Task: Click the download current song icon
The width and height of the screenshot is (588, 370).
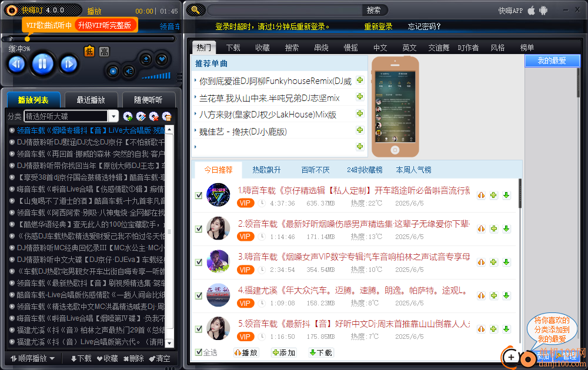Action: (146, 59)
